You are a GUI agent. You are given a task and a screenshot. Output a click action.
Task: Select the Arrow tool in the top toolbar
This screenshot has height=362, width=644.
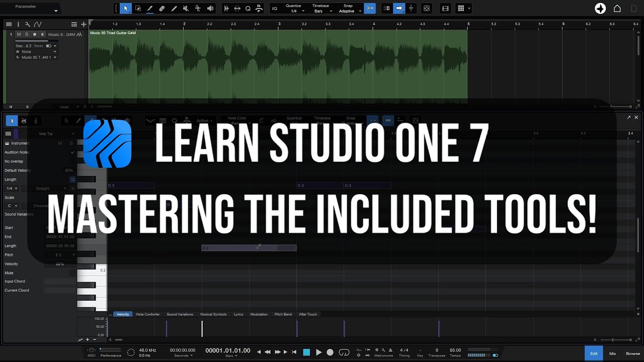tap(126, 8)
